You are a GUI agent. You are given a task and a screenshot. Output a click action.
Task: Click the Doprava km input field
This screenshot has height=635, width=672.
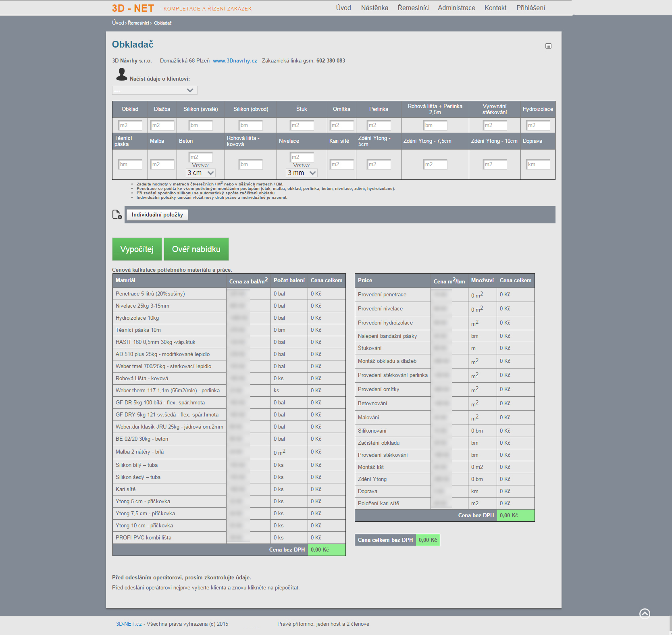(x=538, y=164)
